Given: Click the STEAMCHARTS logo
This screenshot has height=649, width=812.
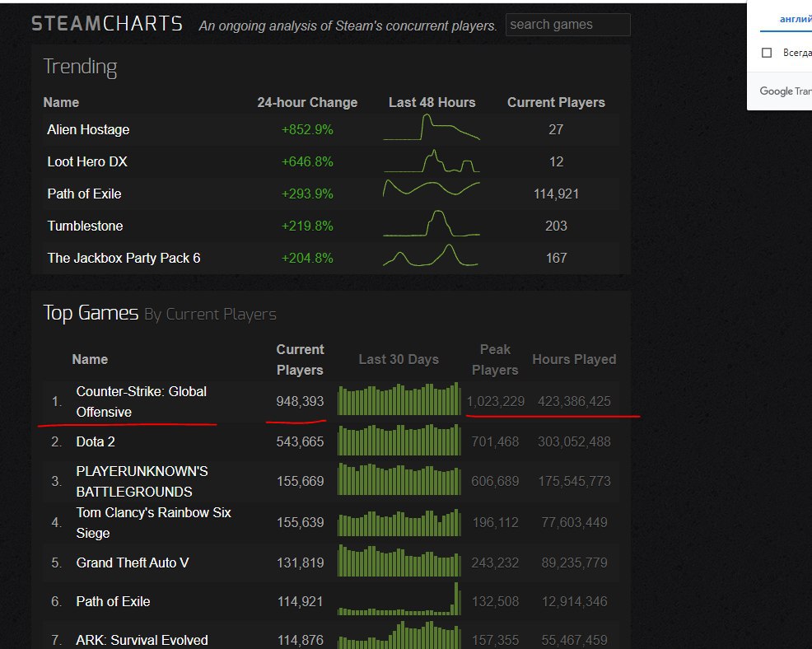Looking at the screenshot, I should (107, 24).
